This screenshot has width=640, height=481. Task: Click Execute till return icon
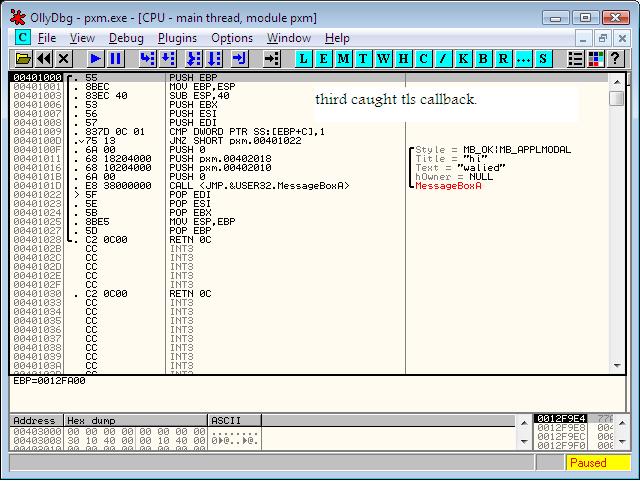239,59
